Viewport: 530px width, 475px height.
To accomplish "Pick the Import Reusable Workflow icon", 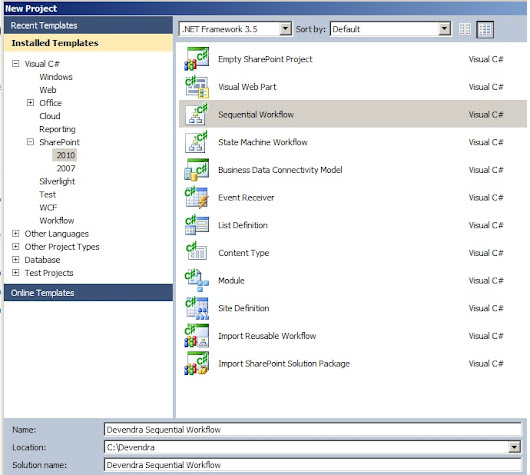I will point(196,336).
